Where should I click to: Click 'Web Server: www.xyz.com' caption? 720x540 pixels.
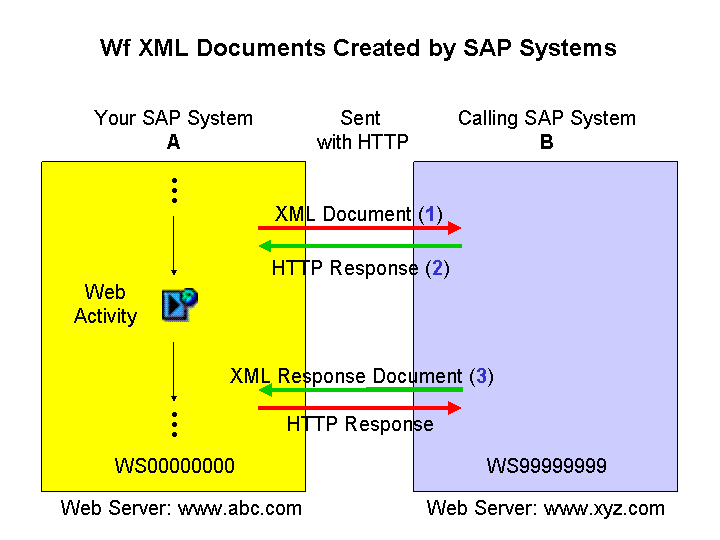pos(546,508)
